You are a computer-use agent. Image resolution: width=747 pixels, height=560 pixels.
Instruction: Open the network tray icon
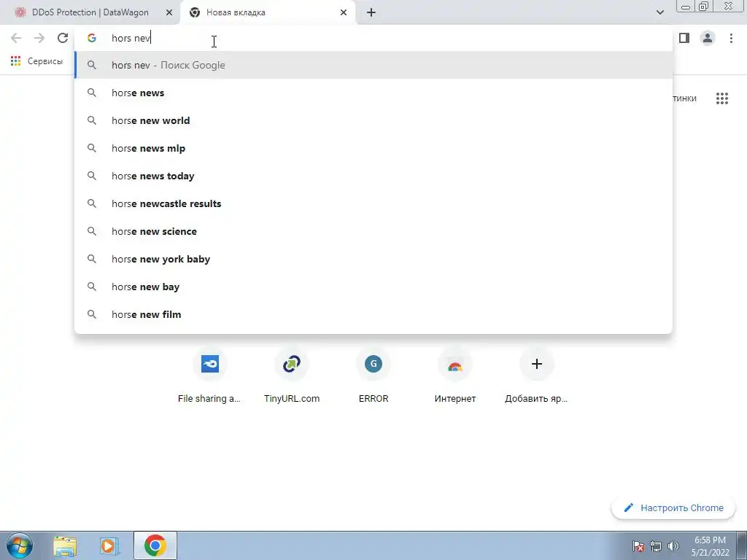tap(656, 546)
